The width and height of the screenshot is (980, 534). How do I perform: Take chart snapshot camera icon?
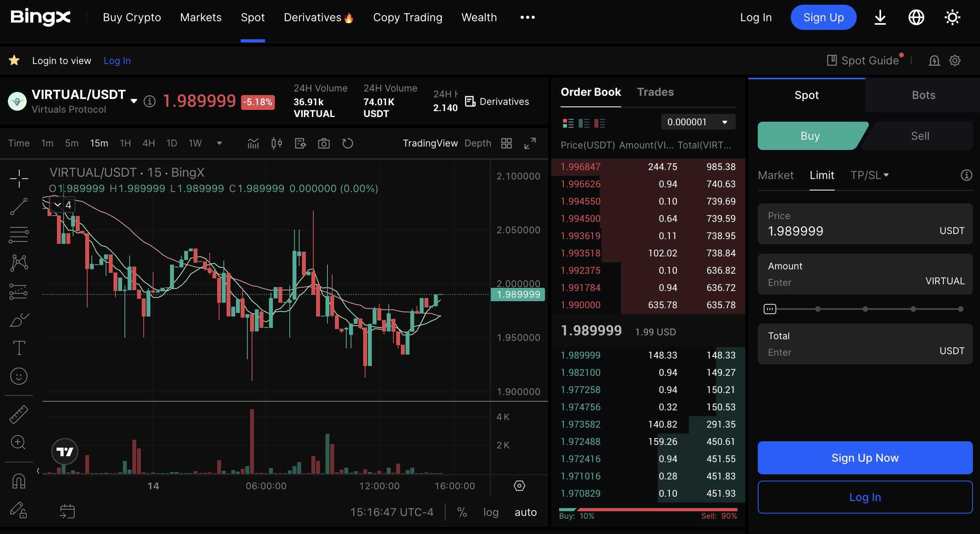pyautogui.click(x=324, y=143)
